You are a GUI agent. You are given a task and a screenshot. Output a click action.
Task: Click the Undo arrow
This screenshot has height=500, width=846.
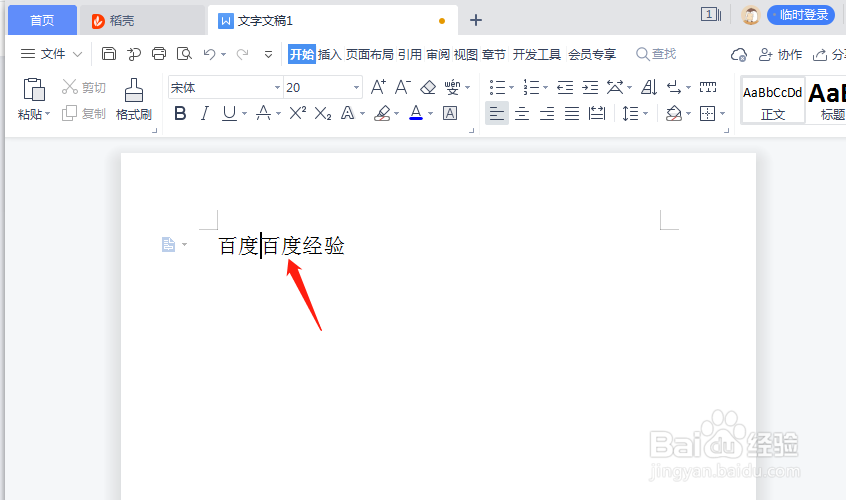point(209,53)
